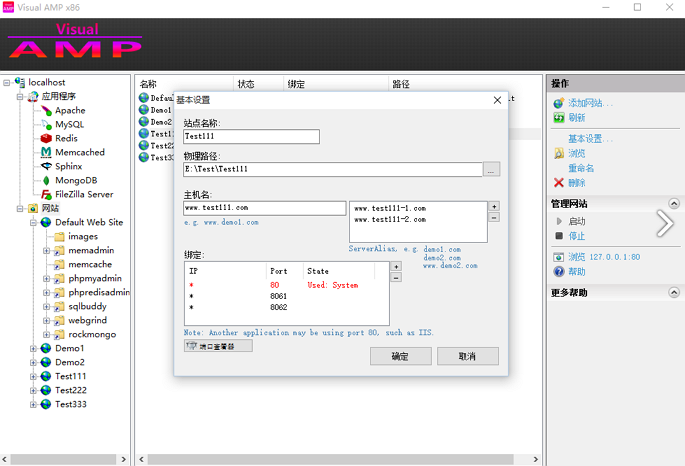The height and width of the screenshot is (466, 685).
Task: Select the Memcached M icon
Action: tap(46, 152)
